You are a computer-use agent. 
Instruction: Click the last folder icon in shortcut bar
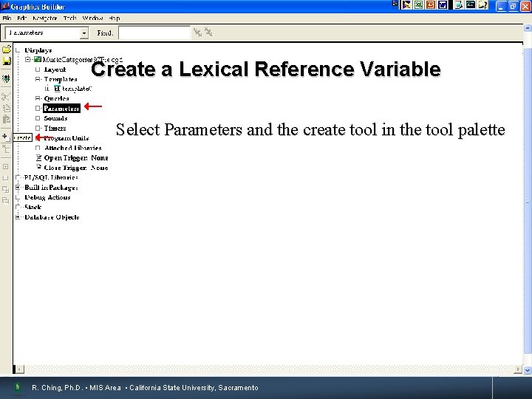482,4
